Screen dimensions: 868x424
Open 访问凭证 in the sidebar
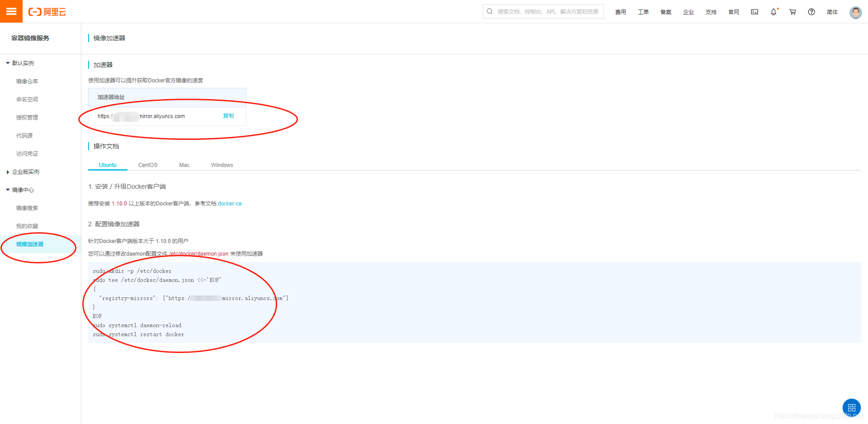point(27,154)
